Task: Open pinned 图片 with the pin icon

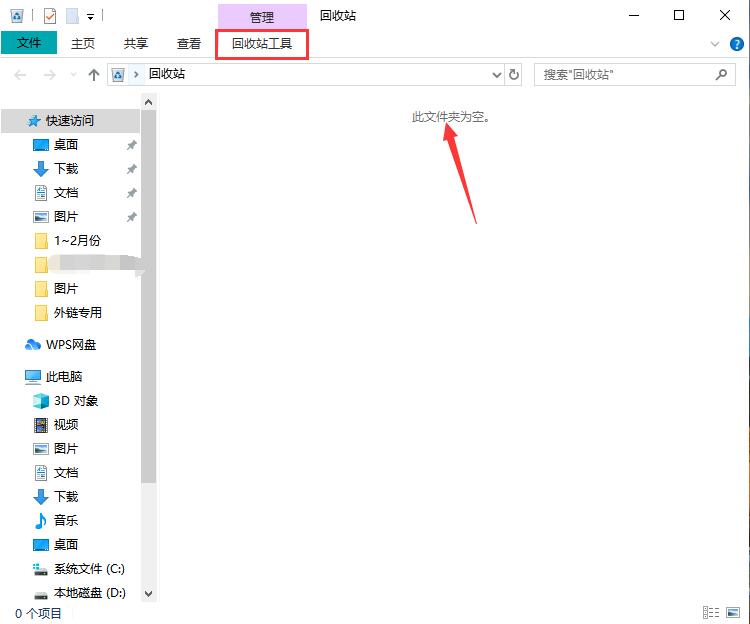Action: (66, 217)
